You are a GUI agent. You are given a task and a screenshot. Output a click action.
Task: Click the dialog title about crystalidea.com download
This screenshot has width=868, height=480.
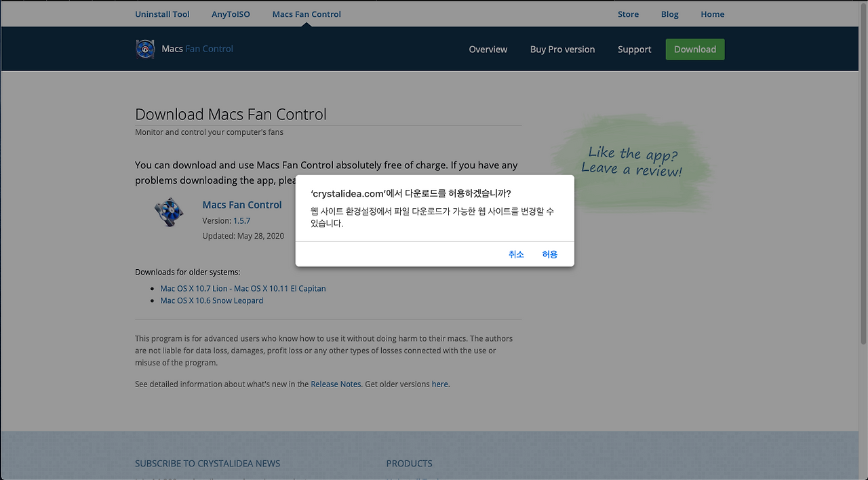pos(411,193)
